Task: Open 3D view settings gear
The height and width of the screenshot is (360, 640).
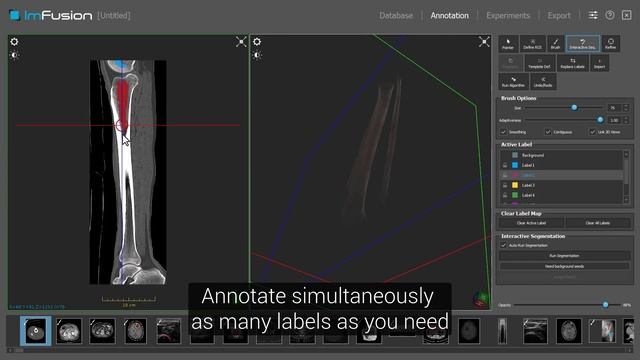Action: tap(257, 42)
